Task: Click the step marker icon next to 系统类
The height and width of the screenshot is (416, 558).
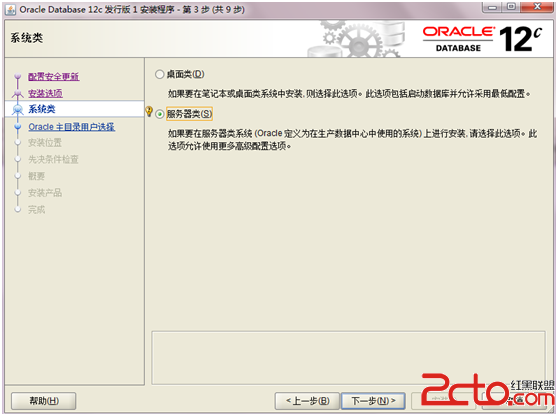Action: click(17, 109)
